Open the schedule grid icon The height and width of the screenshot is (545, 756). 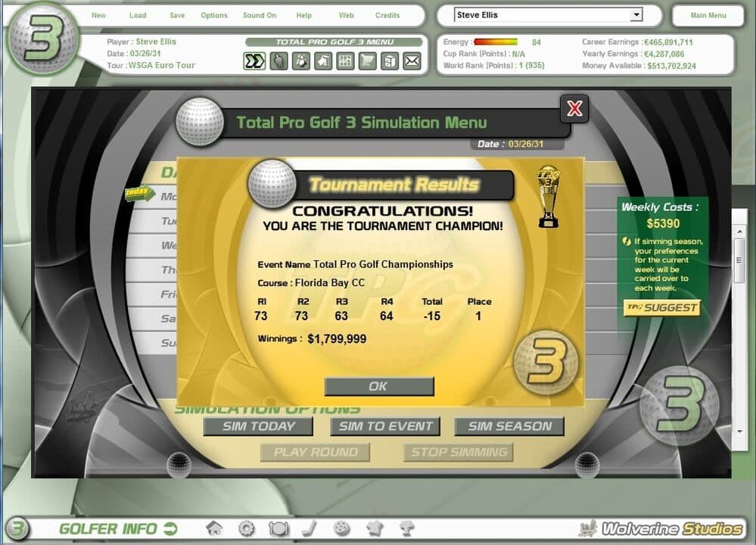click(x=345, y=61)
